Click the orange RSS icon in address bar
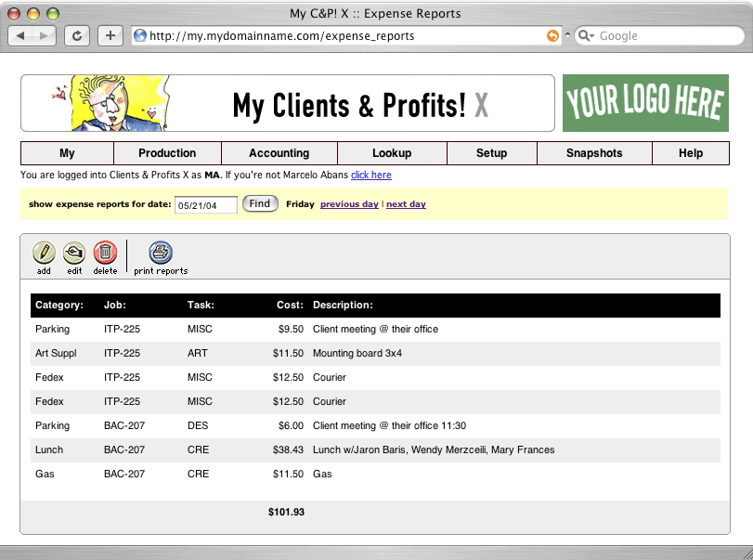Image resolution: width=753 pixels, height=560 pixels. (x=552, y=35)
